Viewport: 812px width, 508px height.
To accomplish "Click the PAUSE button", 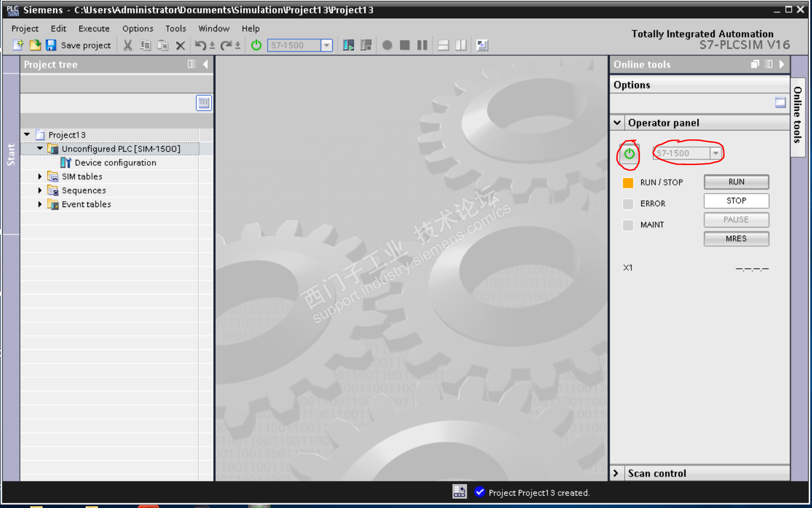I will tap(736, 220).
